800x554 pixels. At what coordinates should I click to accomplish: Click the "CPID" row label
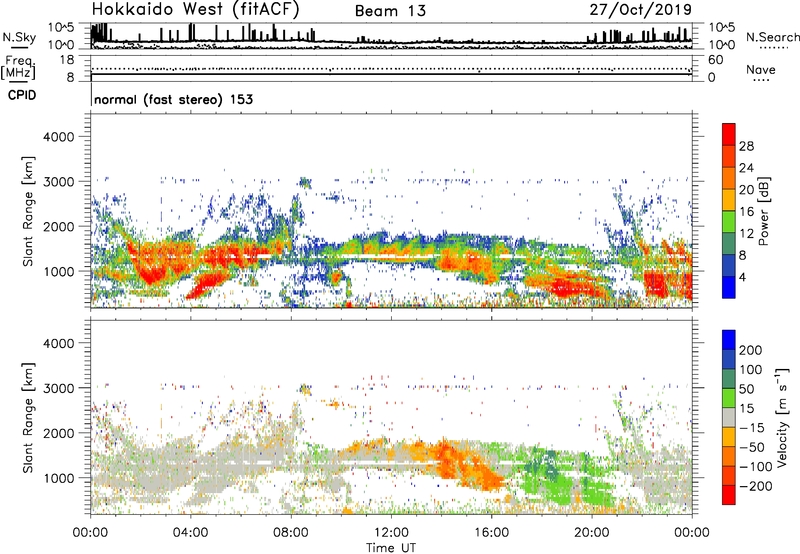(22, 95)
